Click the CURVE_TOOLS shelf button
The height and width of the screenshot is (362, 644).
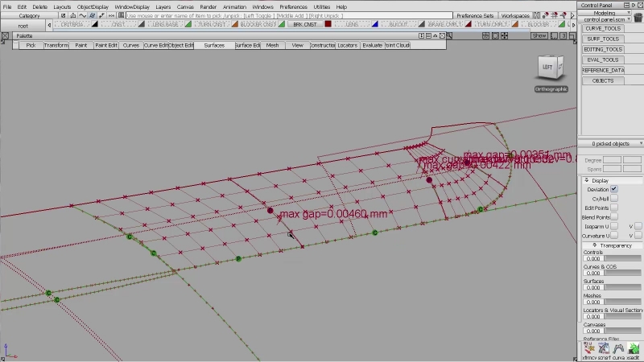(603, 28)
